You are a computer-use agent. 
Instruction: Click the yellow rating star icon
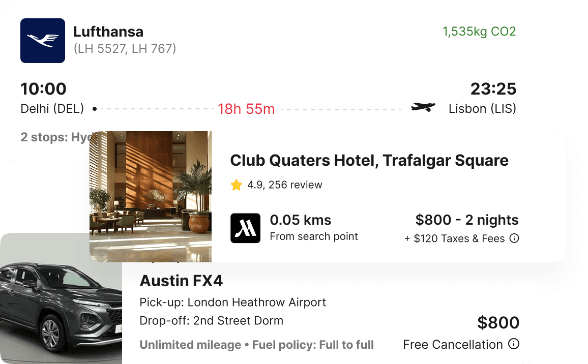(x=236, y=185)
